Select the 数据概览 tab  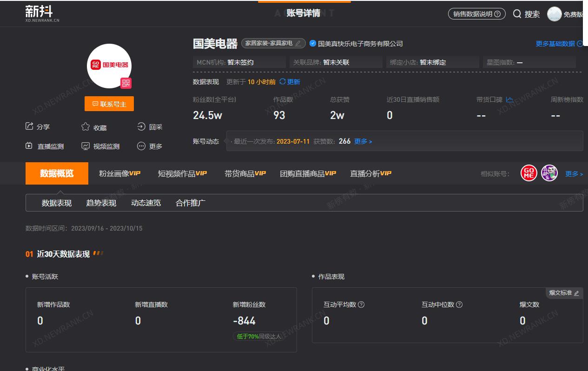click(x=57, y=173)
